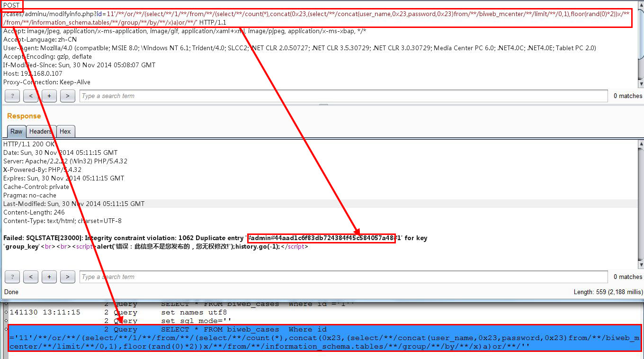This screenshot has width=644, height=359.
Task: Switch to the Raw response tab
Action: [x=17, y=131]
